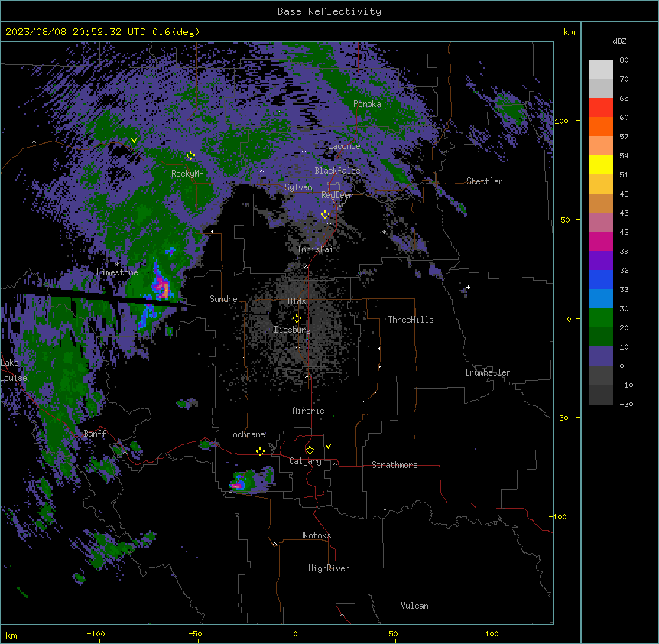Click the Olds label

tap(297, 301)
